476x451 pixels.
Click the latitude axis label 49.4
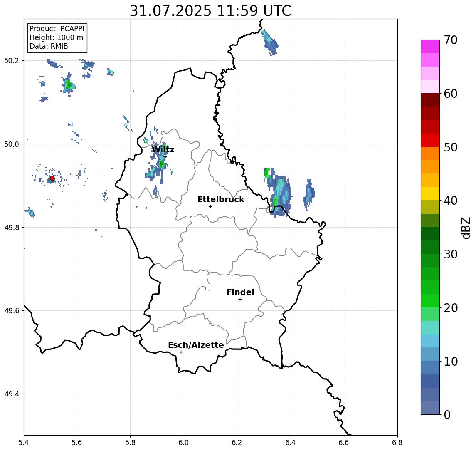[x=12, y=394]
